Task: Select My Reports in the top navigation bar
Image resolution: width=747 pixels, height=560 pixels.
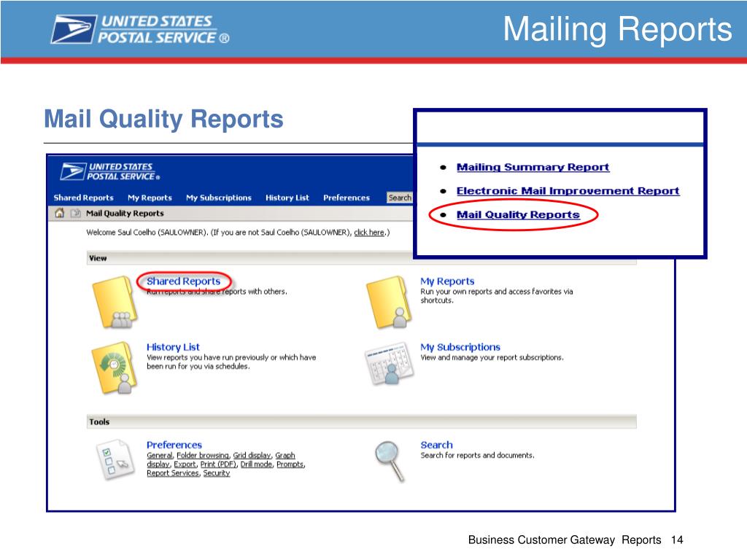Action: click(x=150, y=198)
